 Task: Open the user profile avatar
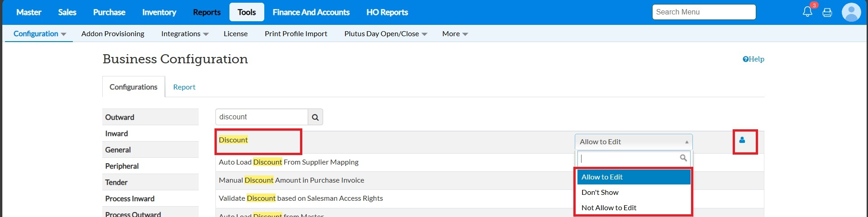click(851, 12)
